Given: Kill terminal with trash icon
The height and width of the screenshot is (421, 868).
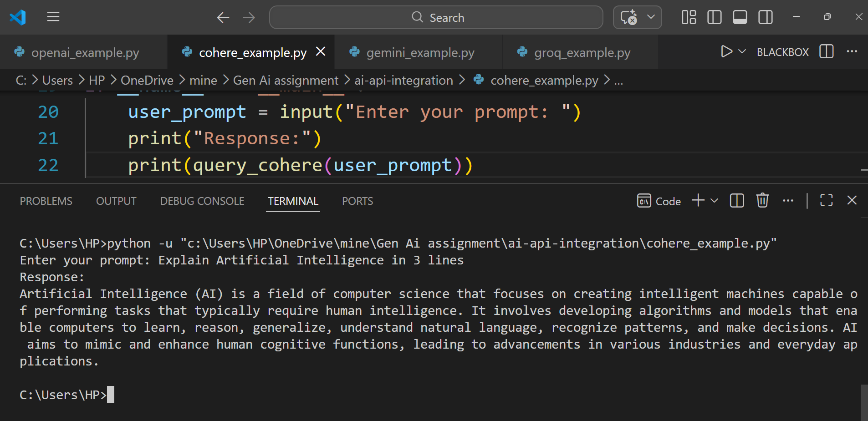Looking at the screenshot, I should (762, 200).
